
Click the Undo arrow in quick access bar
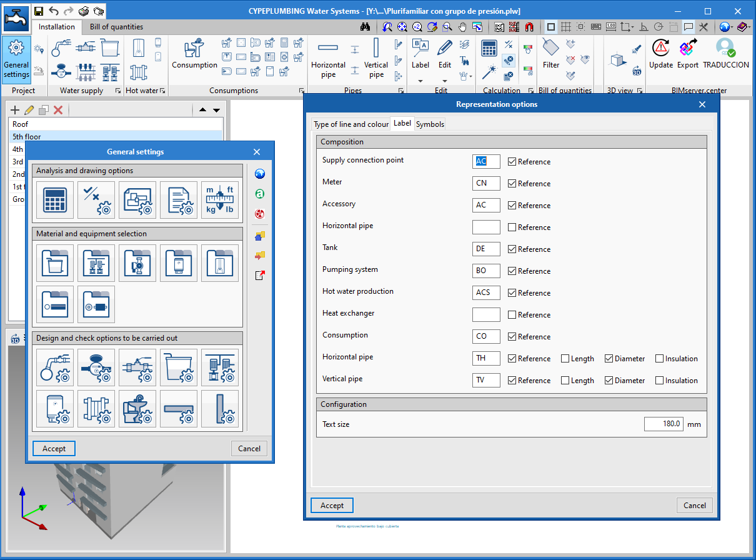54,11
